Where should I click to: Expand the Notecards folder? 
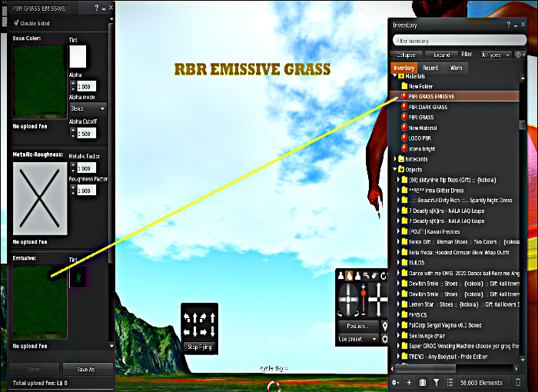pyautogui.click(x=395, y=159)
